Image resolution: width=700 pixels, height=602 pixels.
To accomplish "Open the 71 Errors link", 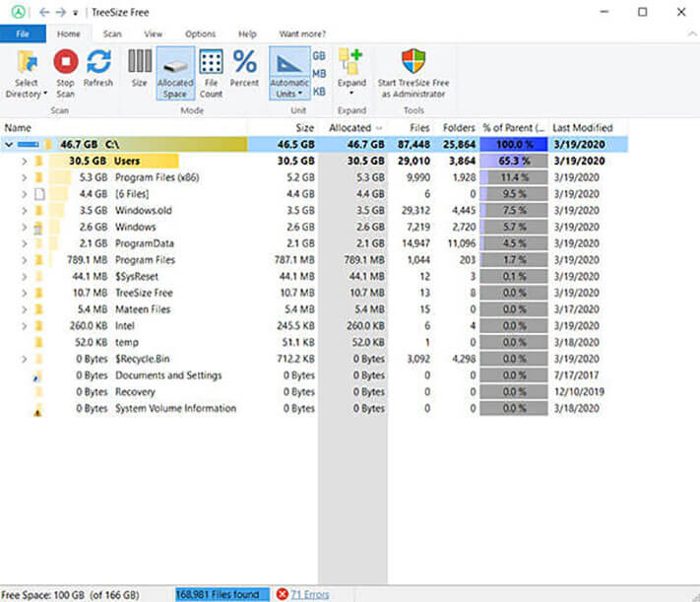I will (310, 595).
